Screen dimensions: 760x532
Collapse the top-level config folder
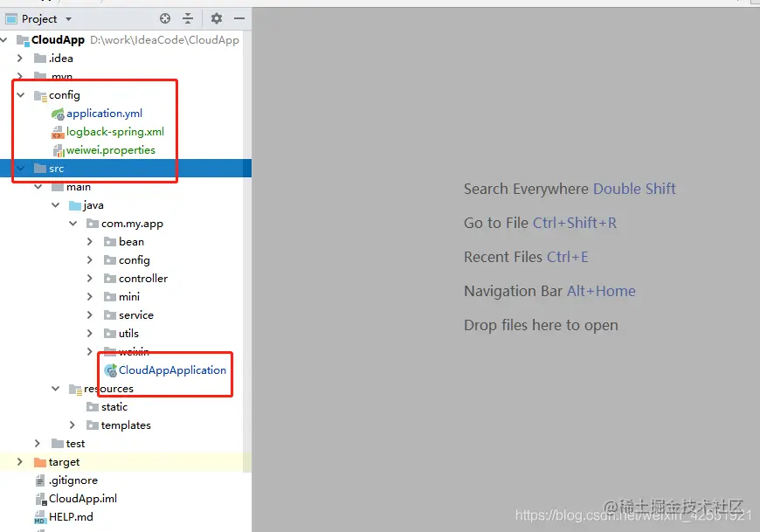click(x=20, y=95)
